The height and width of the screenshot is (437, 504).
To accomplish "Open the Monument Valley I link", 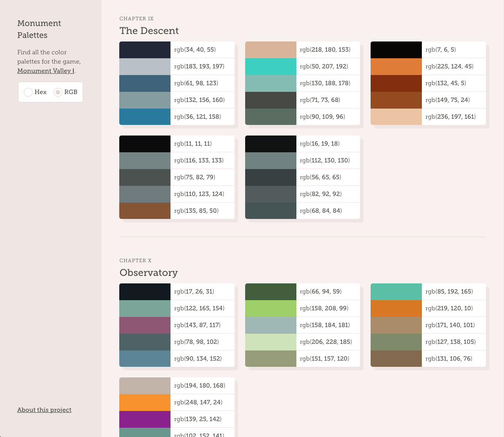I will click(x=45, y=71).
